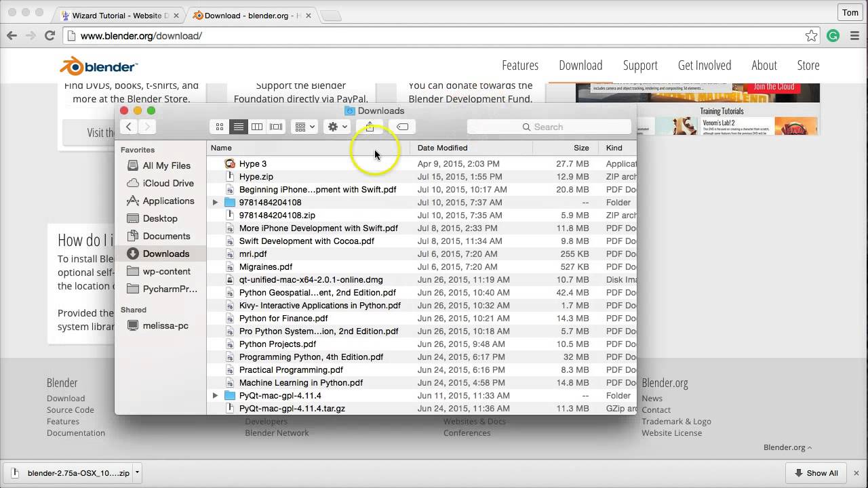Switch Finder to list view
Image resolution: width=868 pixels, height=488 pixels.
click(238, 127)
